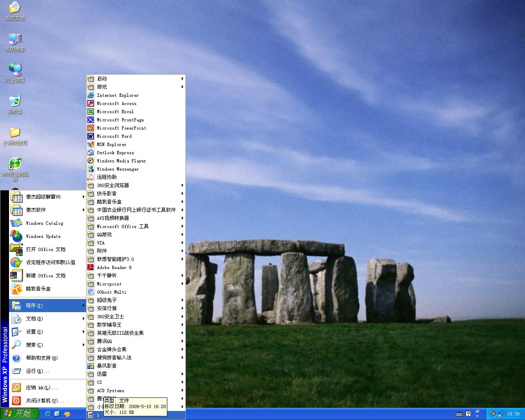Launch Microsoft Access from the programs list
This screenshot has width=525, height=420.
136,103
